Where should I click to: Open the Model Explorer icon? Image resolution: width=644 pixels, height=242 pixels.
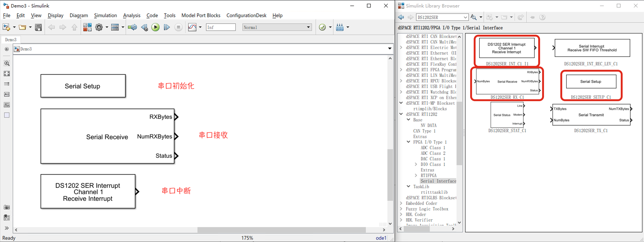(x=115, y=27)
